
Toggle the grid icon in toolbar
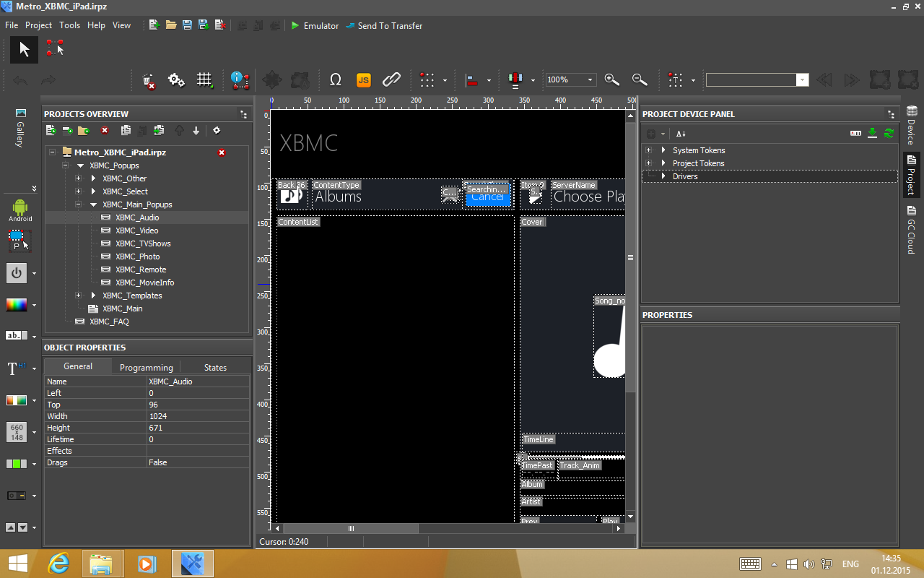pos(205,80)
